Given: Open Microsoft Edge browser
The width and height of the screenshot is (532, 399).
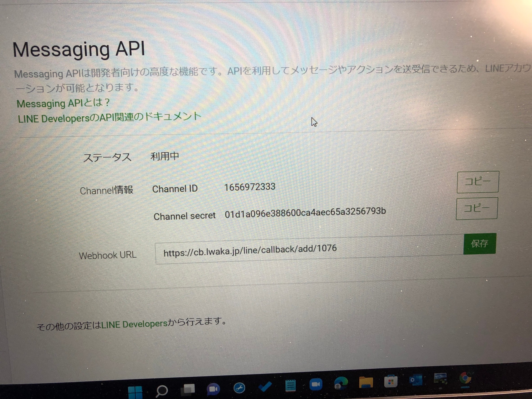Looking at the screenshot, I should [341, 383].
